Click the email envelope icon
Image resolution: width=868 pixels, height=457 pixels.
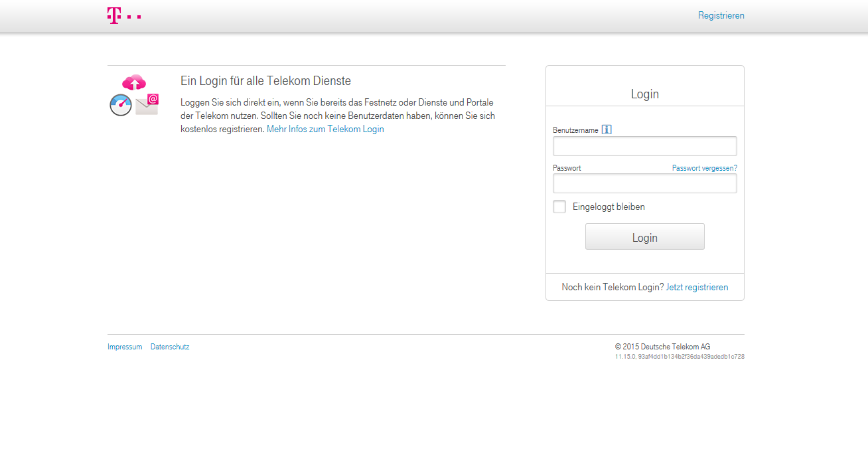pos(147,104)
